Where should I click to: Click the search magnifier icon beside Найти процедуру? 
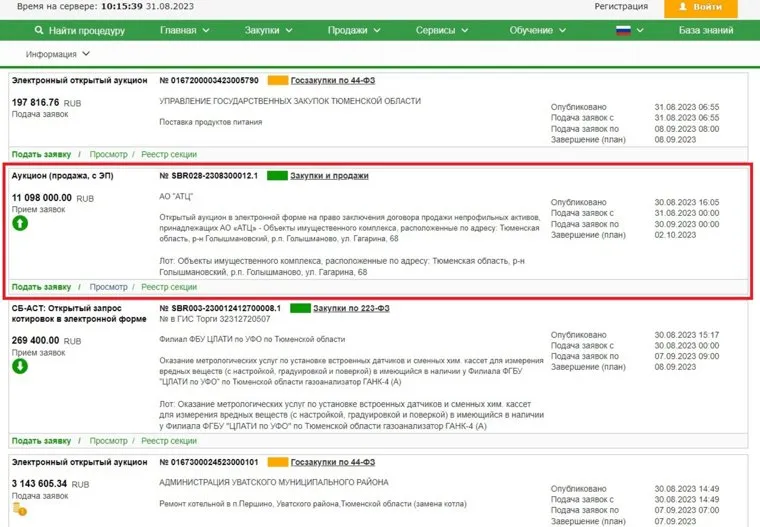[39, 31]
